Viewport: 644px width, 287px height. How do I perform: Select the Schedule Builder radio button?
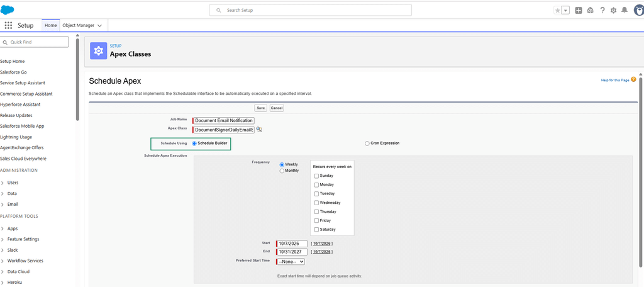[x=195, y=143]
